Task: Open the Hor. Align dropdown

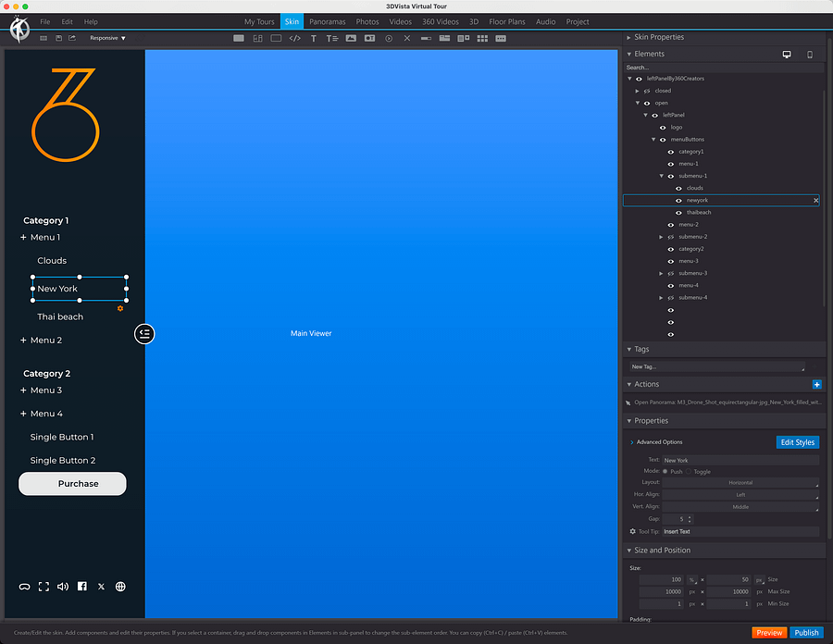Action: click(x=740, y=495)
